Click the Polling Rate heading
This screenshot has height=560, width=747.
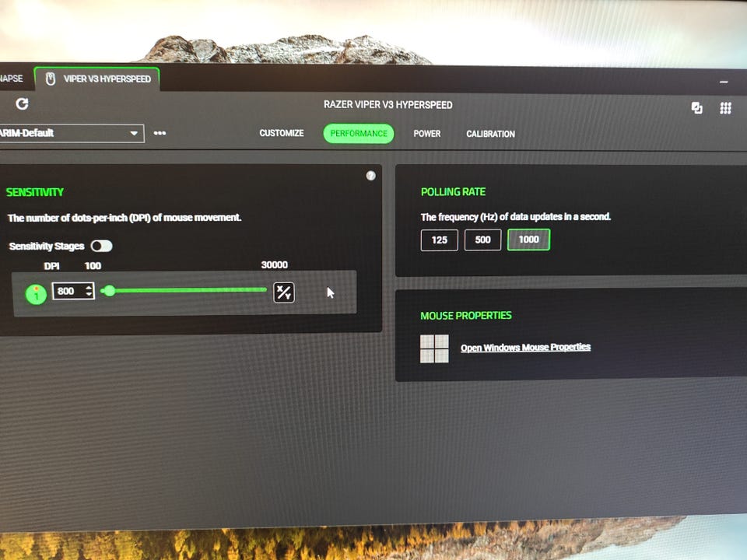[x=453, y=192]
